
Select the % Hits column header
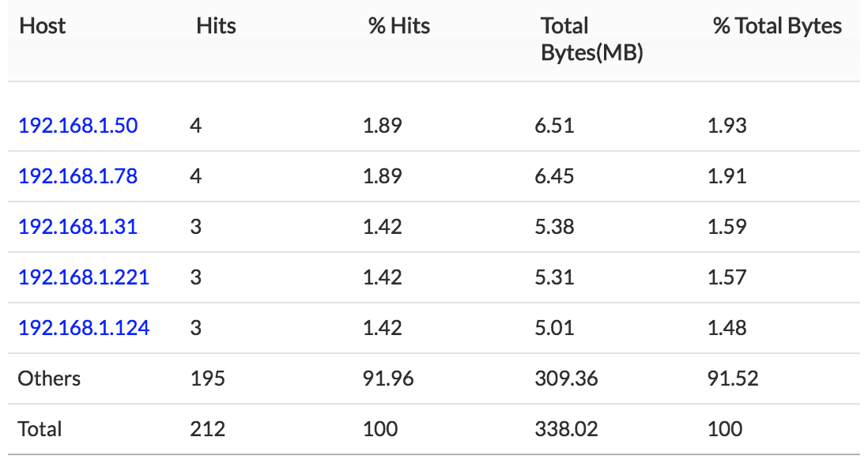point(399,26)
